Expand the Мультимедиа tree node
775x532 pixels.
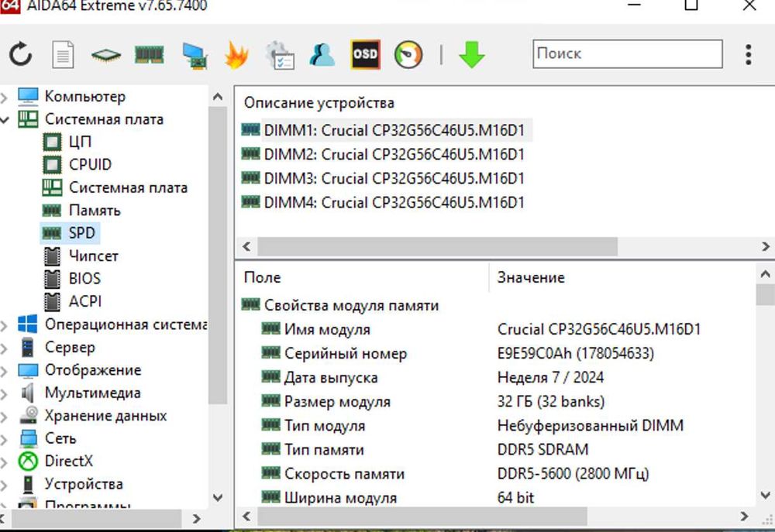coord(4,393)
